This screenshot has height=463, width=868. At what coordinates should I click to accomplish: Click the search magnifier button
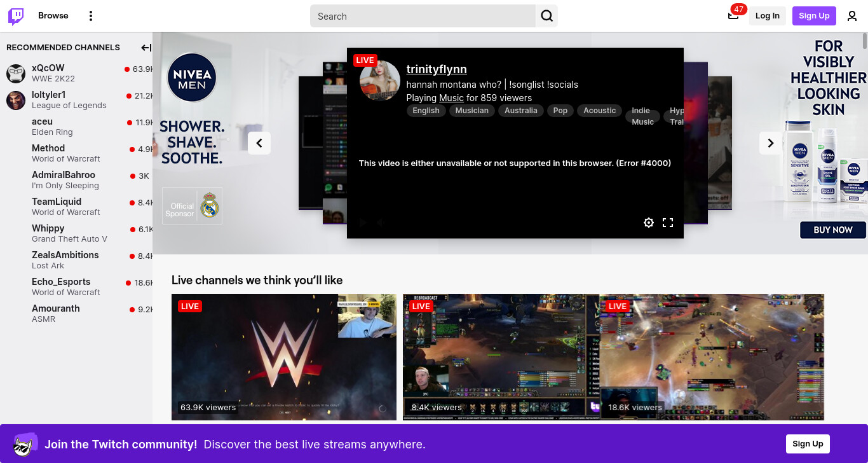[546, 16]
